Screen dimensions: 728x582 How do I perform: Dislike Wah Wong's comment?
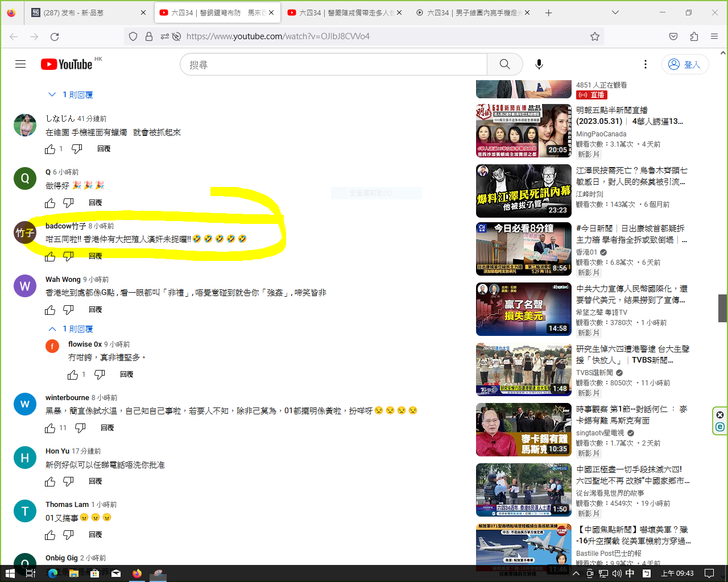(x=68, y=310)
